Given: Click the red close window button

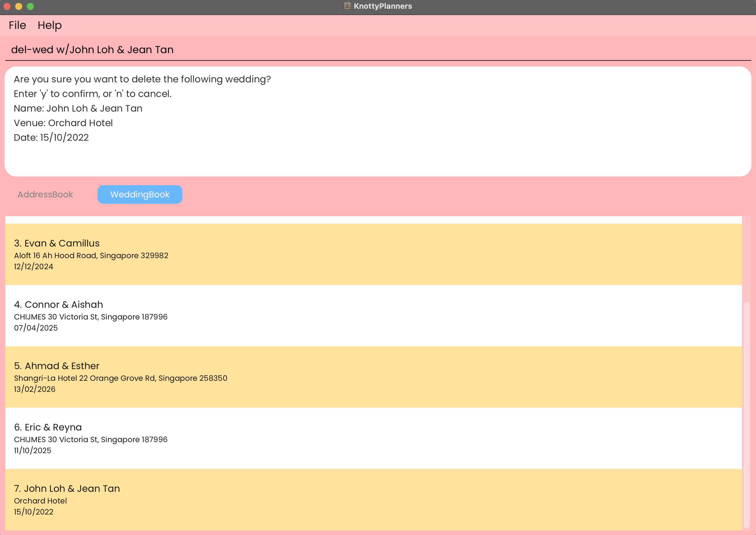Looking at the screenshot, I should point(7,6).
